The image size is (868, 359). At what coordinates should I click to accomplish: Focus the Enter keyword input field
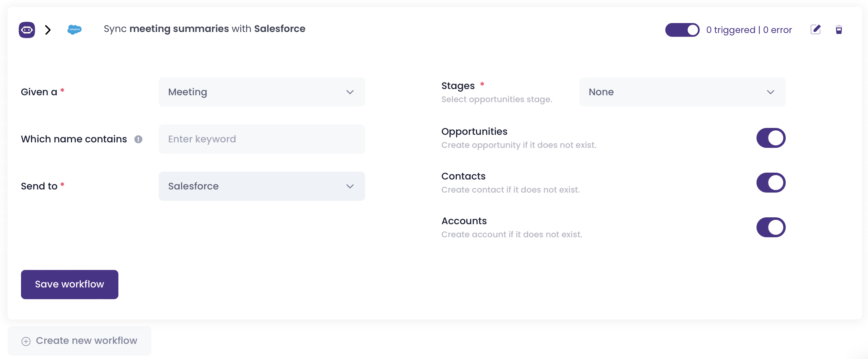click(262, 139)
